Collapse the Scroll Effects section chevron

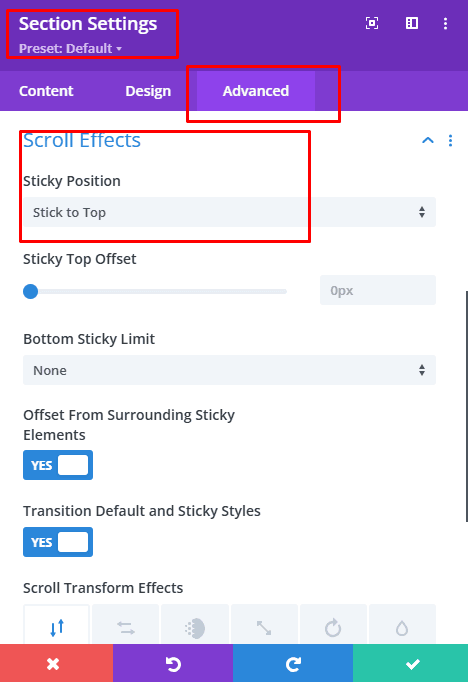[x=428, y=140]
